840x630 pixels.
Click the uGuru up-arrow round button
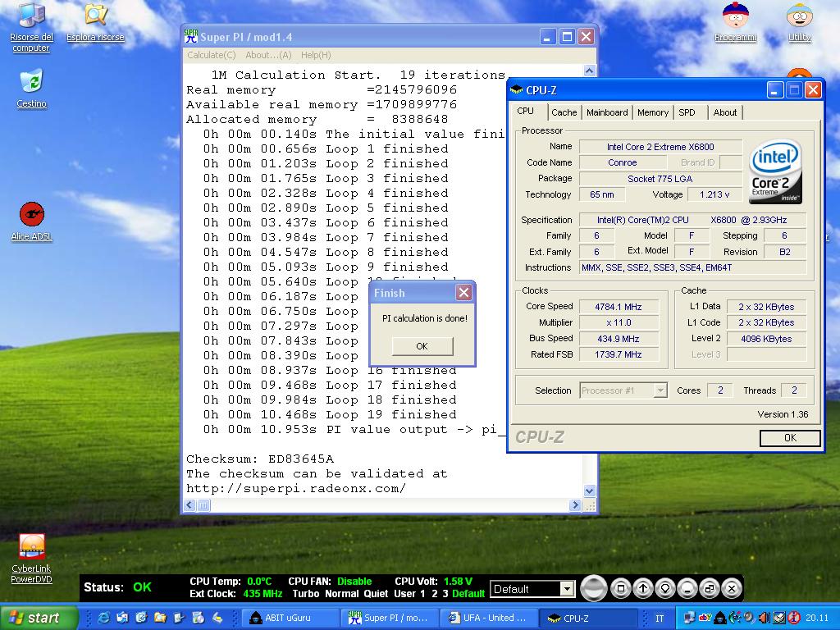point(643,589)
